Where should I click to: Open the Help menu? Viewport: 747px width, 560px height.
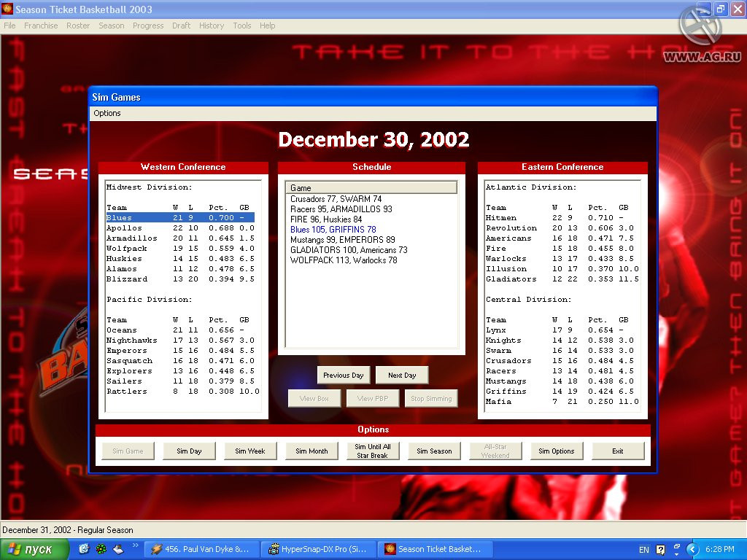pos(267,26)
